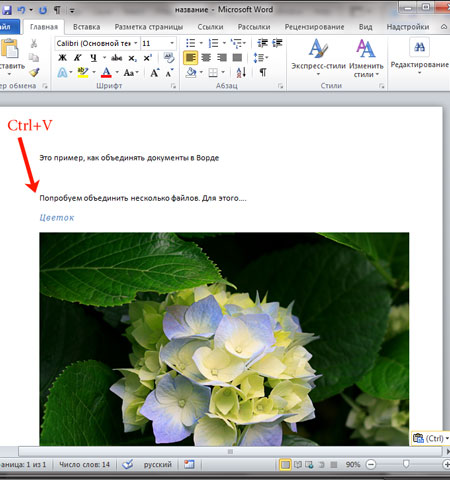Apply the Shading paint bucket
This screenshot has width=450, height=480.
coord(191,72)
